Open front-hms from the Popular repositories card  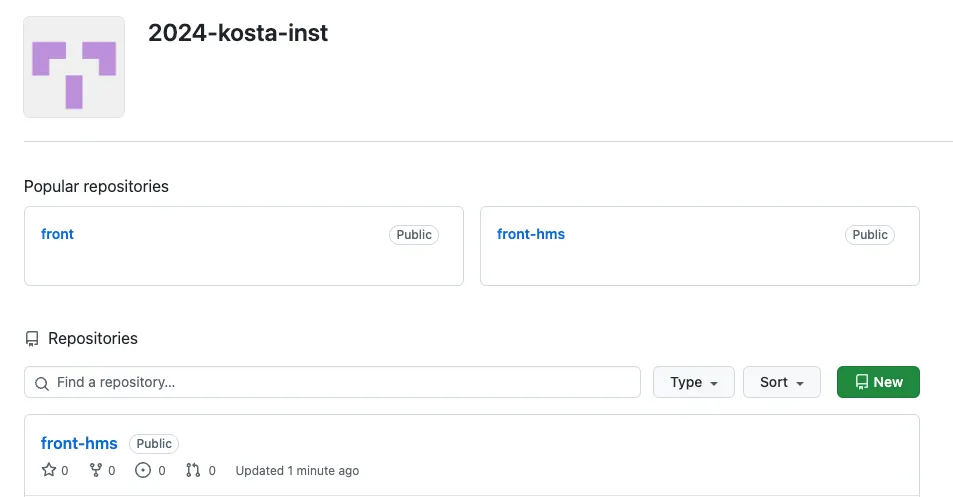coord(530,234)
